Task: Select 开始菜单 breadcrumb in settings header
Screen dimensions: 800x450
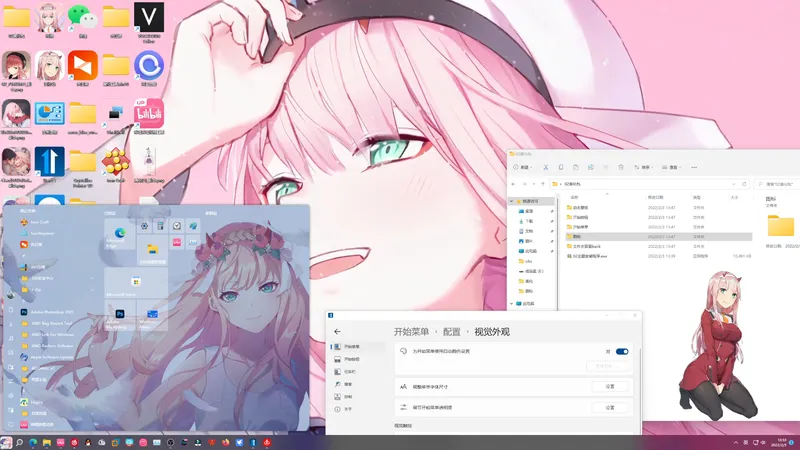Action: [x=411, y=332]
